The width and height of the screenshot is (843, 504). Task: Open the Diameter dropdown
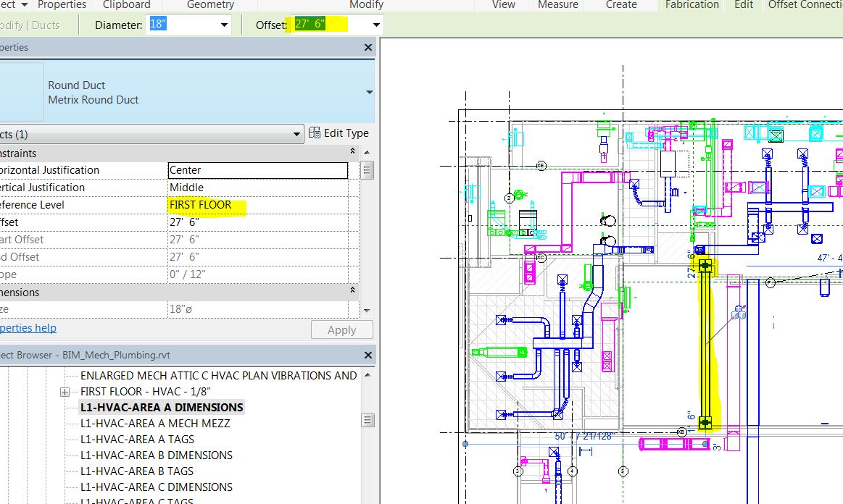(x=224, y=24)
